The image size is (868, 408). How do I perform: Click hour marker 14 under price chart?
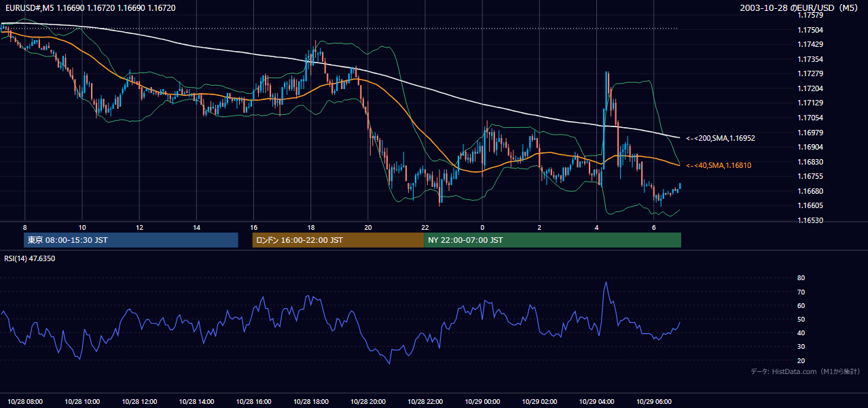196,227
